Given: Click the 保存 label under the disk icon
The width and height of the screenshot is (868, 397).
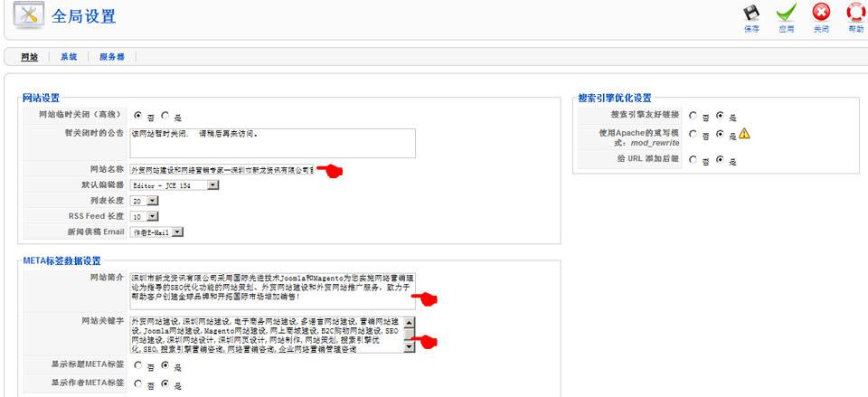Looking at the screenshot, I should point(751,29).
